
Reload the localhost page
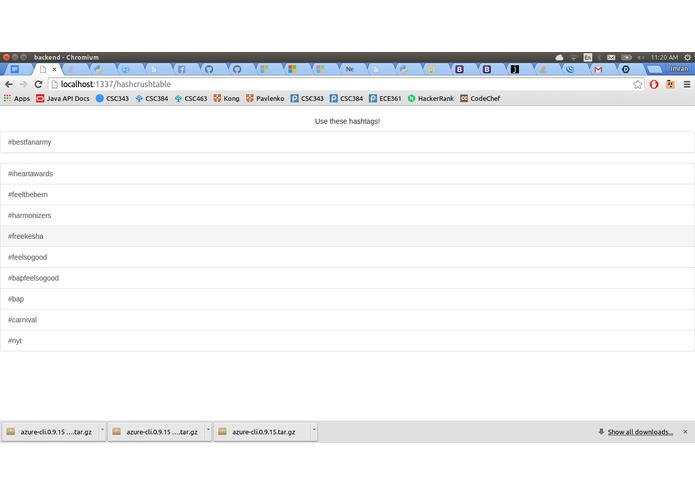38,84
